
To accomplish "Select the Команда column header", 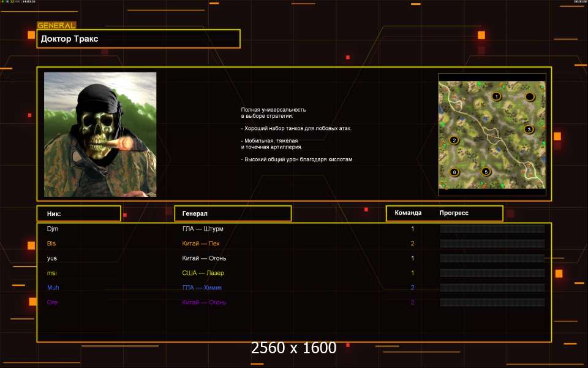I will pyautogui.click(x=408, y=213).
